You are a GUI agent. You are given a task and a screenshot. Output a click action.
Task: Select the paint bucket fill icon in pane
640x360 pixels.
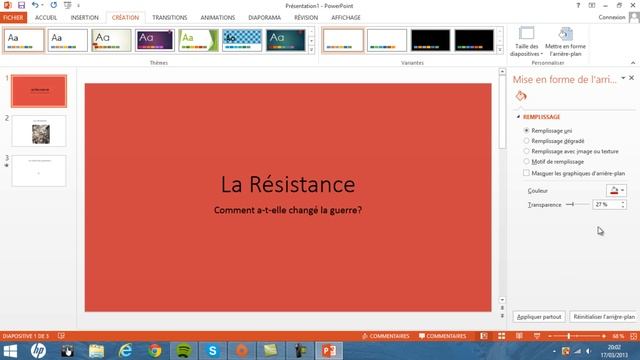click(x=521, y=96)
